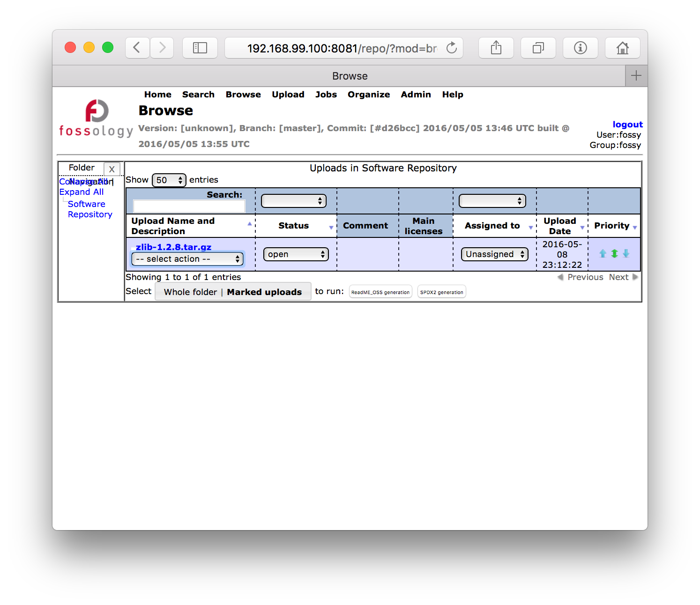The image size is (700, 605).
Task: Click the browser address bar
Action: pyautogui.click(x=344, y=48)
